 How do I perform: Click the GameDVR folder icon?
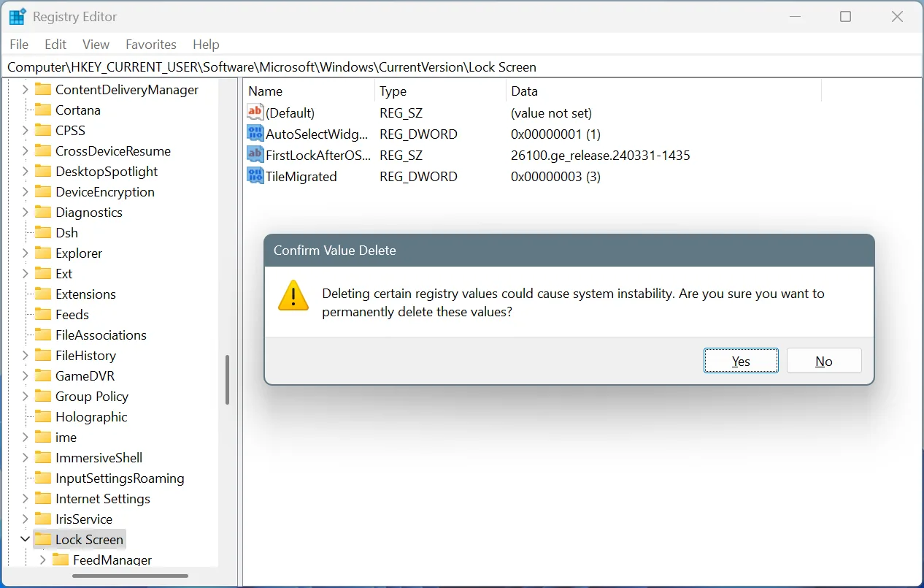point(43,375)
